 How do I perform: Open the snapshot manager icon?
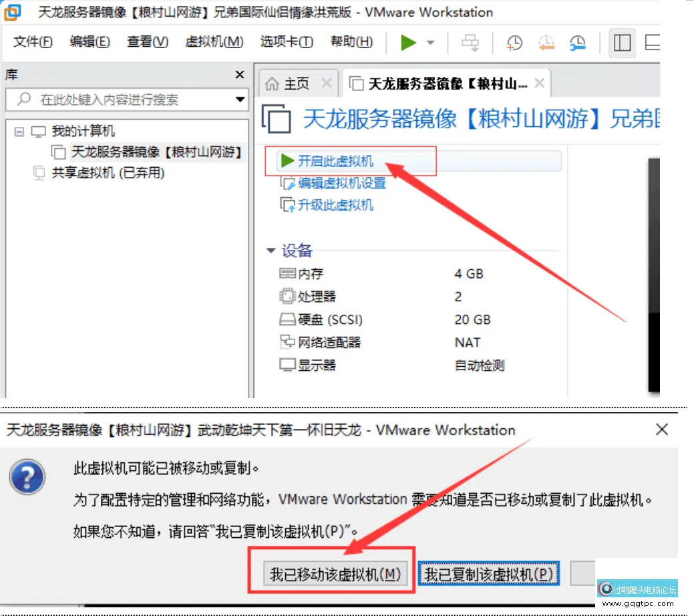(577, 43)
